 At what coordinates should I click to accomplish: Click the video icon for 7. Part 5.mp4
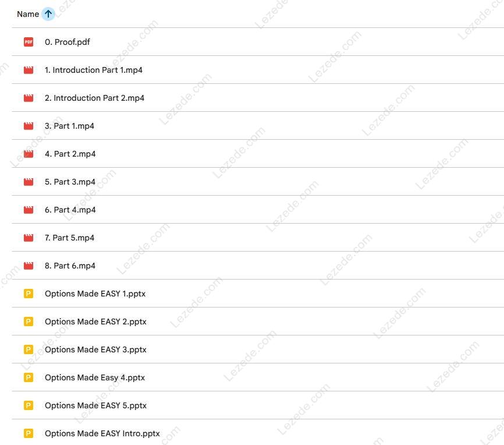coord(29,238)
